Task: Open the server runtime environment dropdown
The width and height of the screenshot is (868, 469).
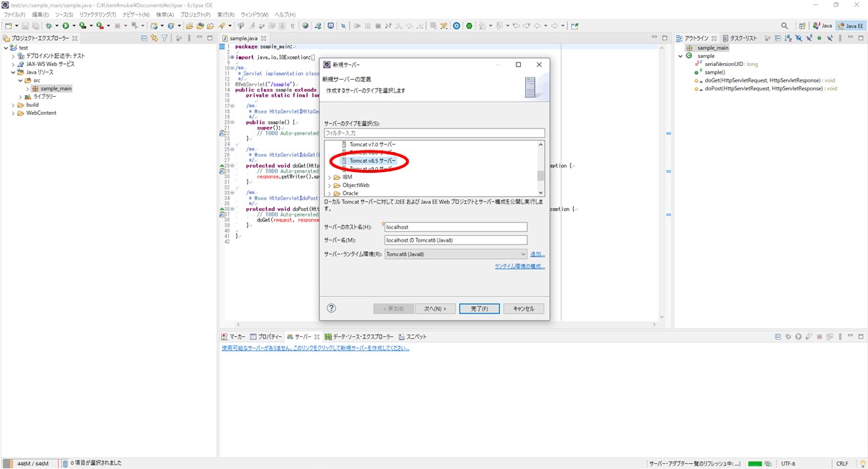Action: pyautogui.click(x=523, y=254)
